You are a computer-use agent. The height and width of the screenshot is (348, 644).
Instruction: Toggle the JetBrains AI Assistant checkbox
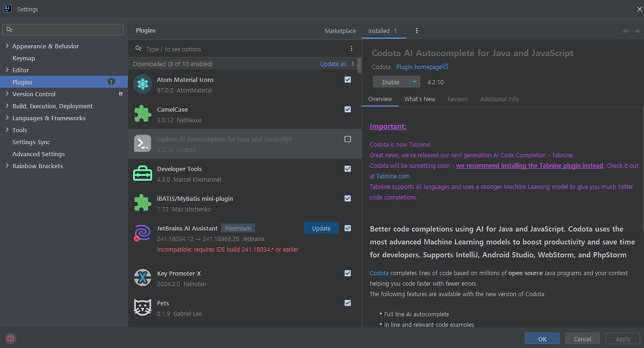click(348, 228)
